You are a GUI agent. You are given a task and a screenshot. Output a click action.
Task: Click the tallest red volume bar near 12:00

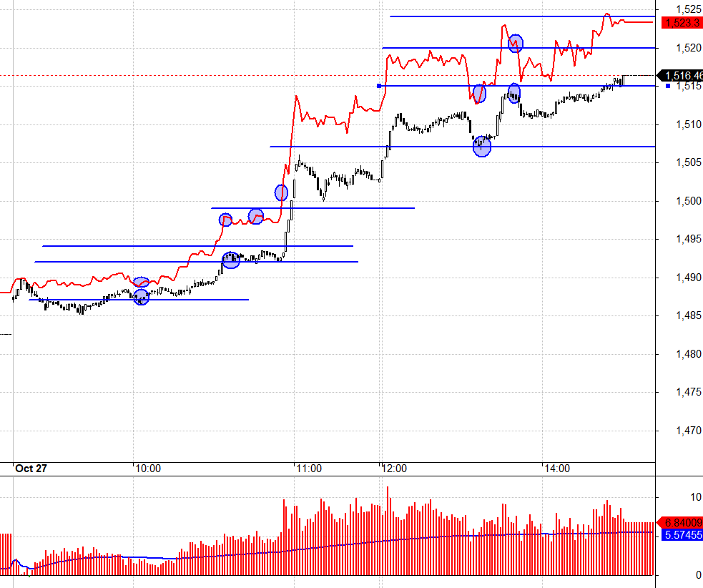[x=388, y=529]
